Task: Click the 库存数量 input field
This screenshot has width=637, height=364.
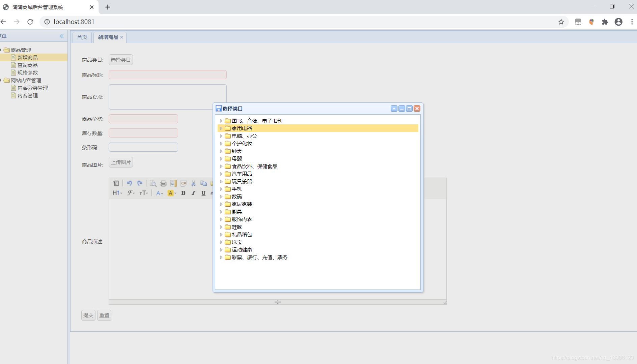Action: [143, 133]
